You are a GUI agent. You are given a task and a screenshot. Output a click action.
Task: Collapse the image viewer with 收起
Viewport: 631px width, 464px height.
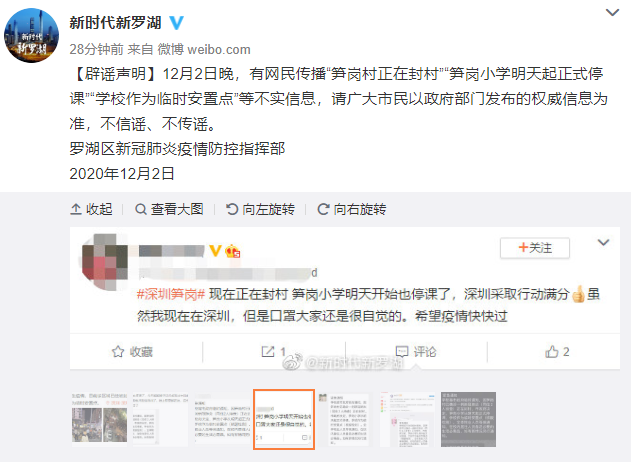92,209
